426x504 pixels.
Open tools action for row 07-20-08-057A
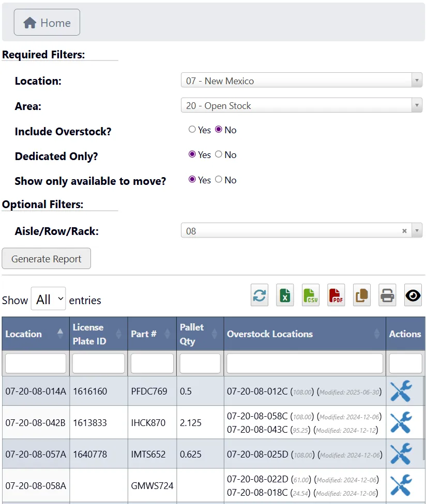(401, 454)
